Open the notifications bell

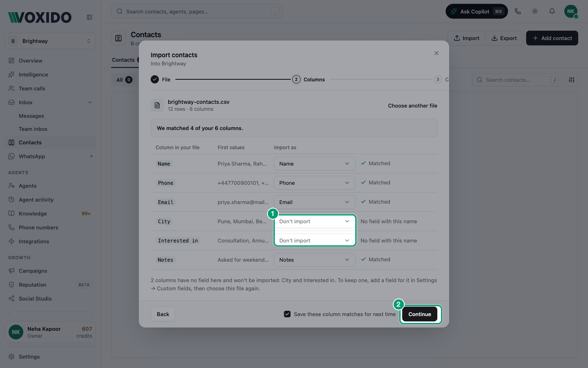coord(552,11)
